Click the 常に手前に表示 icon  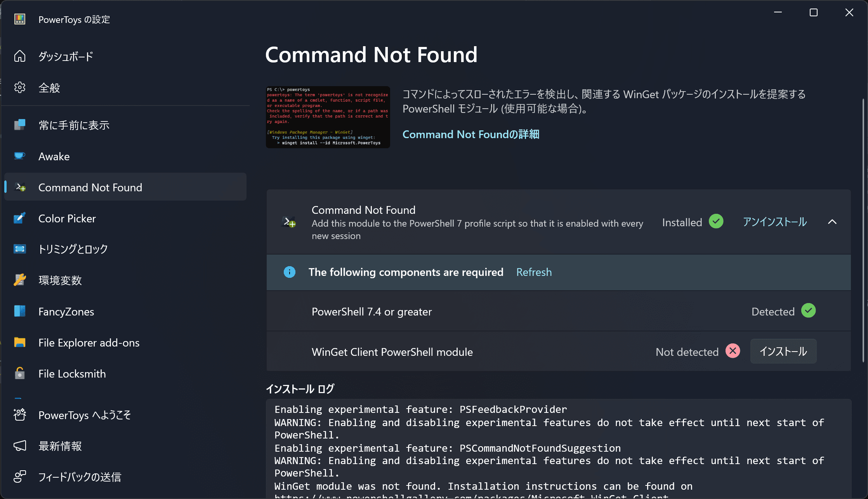click(20, 125)
